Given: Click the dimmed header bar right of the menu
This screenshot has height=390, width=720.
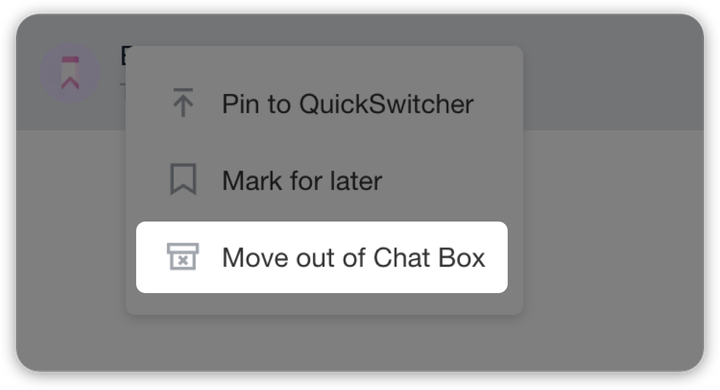Looking at the screenshot, I should click(613, 72).
